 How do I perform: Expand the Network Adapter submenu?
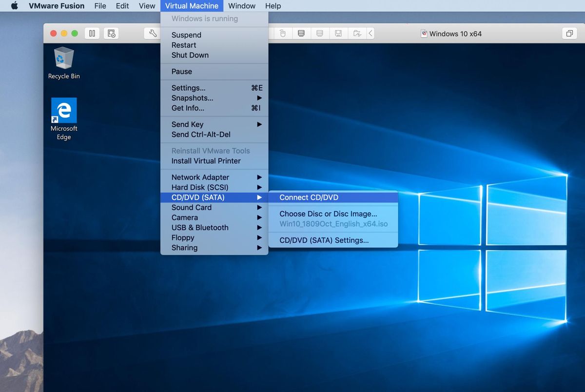200,177
